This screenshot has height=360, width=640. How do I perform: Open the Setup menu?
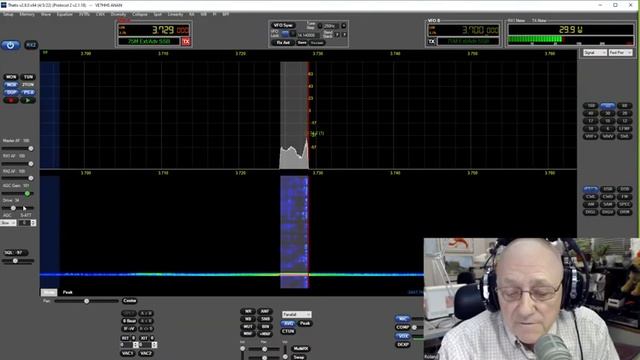8,14
